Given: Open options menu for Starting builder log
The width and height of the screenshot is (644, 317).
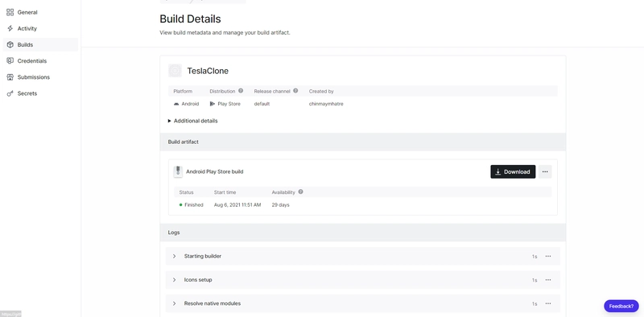Looking at the screenshot, I should coord(548,256).
